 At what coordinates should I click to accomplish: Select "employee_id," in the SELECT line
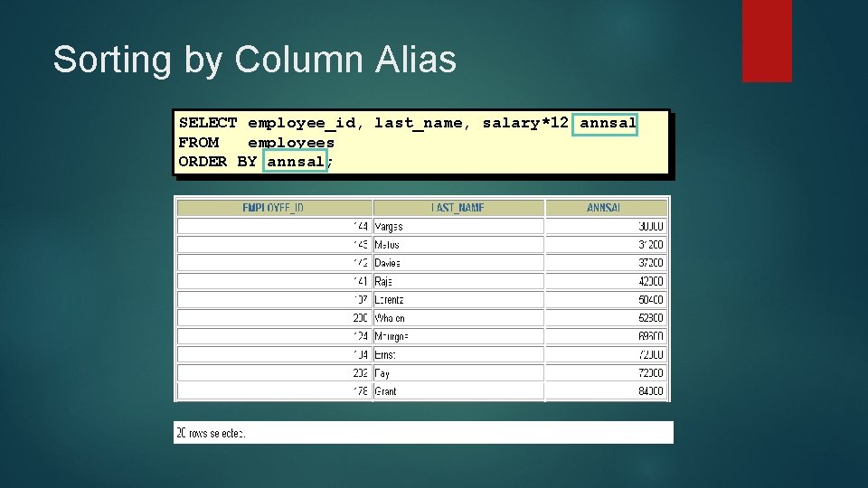click(306, 124)
